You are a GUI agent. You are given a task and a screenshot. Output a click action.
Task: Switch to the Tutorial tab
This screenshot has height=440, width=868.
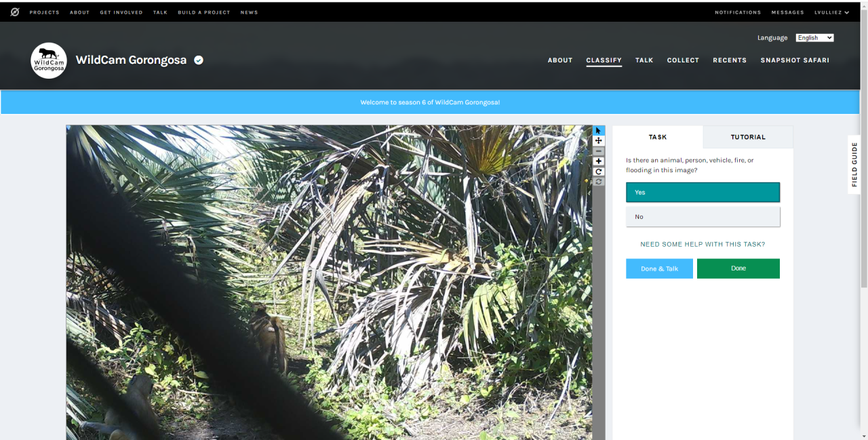click(x=748, y=137)
